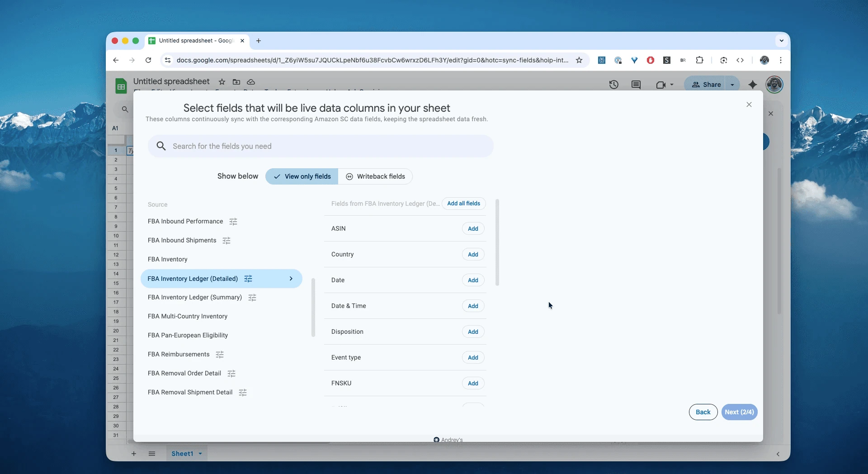Click the browser address bar URL
This screenshot has width=868, height=474.
click(x=373, y=60)
